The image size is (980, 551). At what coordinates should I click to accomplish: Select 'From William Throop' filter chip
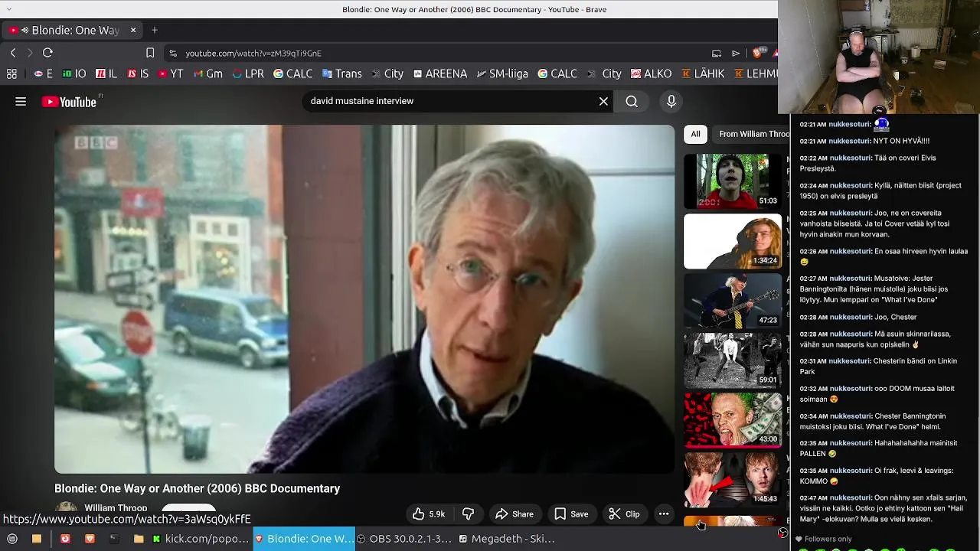pos(752,134)
